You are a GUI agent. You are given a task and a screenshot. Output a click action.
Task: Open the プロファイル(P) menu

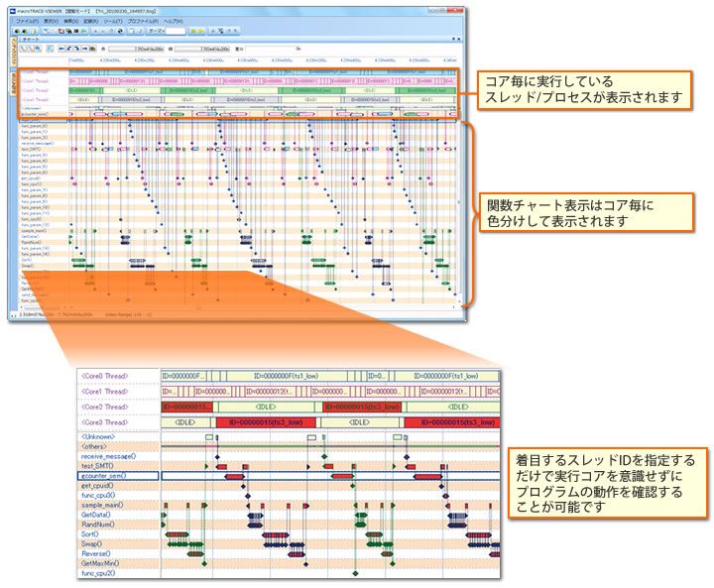(143, 22)
